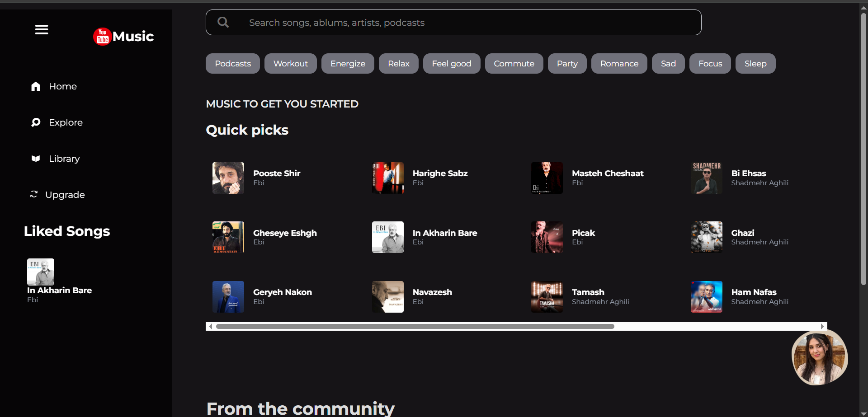Screen dimensions: 868x417
Task: Click the scrollbar left arrow
Action: click(210, 326)
